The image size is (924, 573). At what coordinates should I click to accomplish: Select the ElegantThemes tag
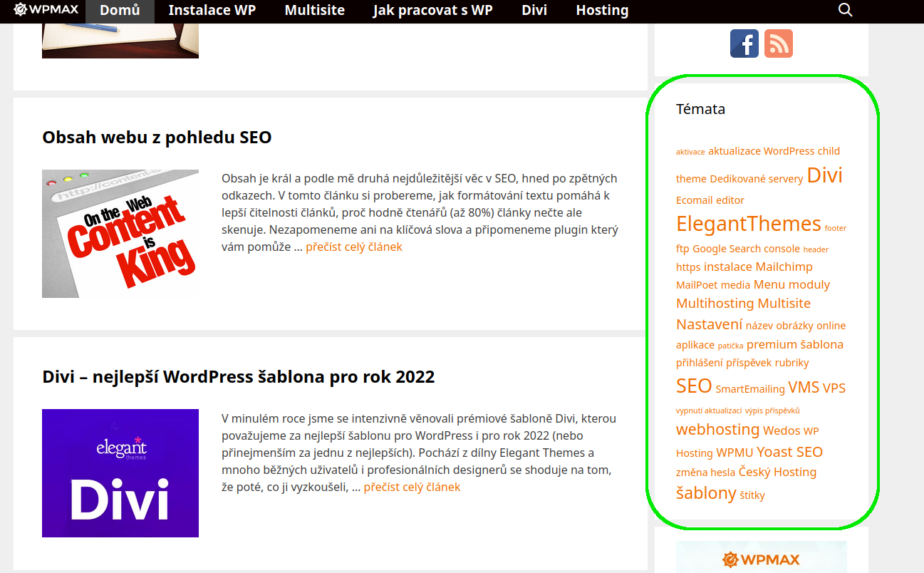(x=749, y=223)
